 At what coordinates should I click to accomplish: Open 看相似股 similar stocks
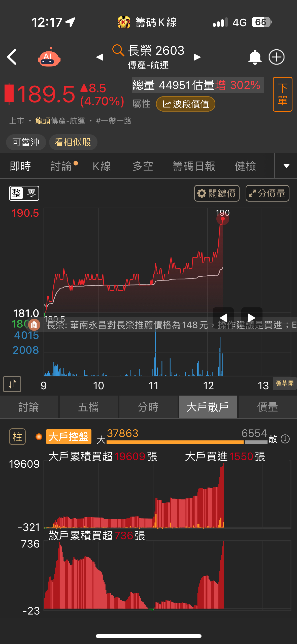73,142
